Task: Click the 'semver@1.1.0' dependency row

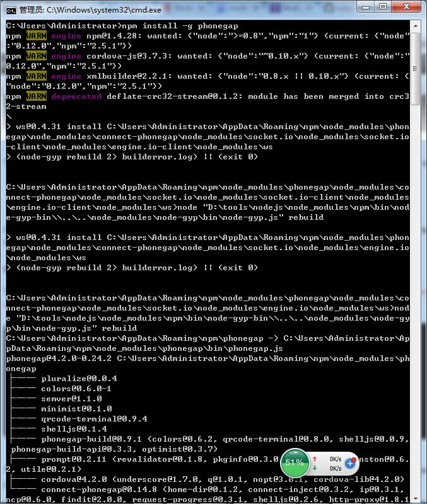Action: pos(71,399)
